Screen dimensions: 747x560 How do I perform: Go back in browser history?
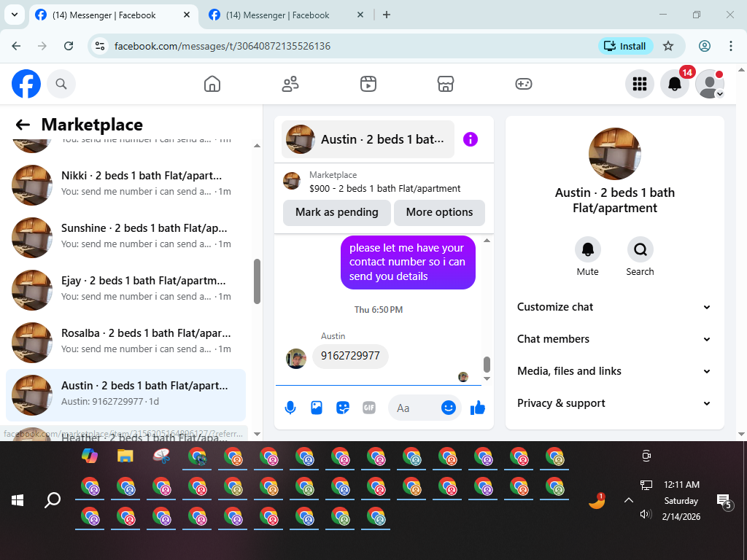pyautogui.click(x=16, y=46)
